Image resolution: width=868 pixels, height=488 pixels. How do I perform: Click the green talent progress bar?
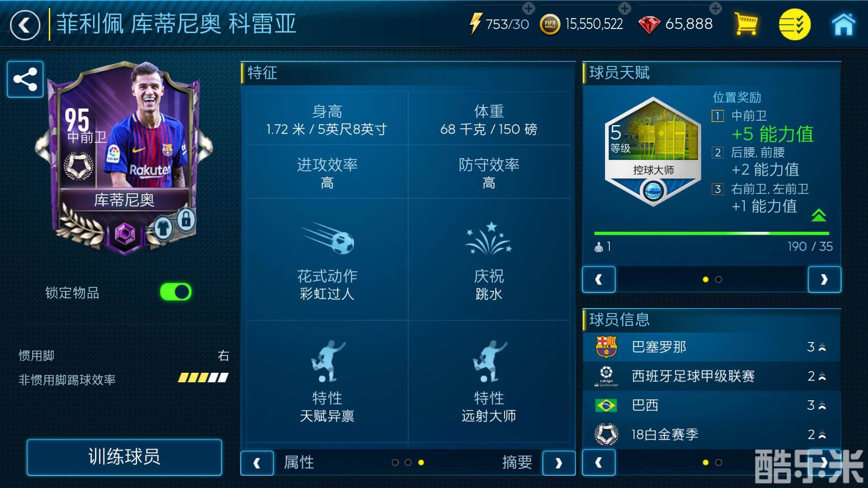tap(712, 233)
